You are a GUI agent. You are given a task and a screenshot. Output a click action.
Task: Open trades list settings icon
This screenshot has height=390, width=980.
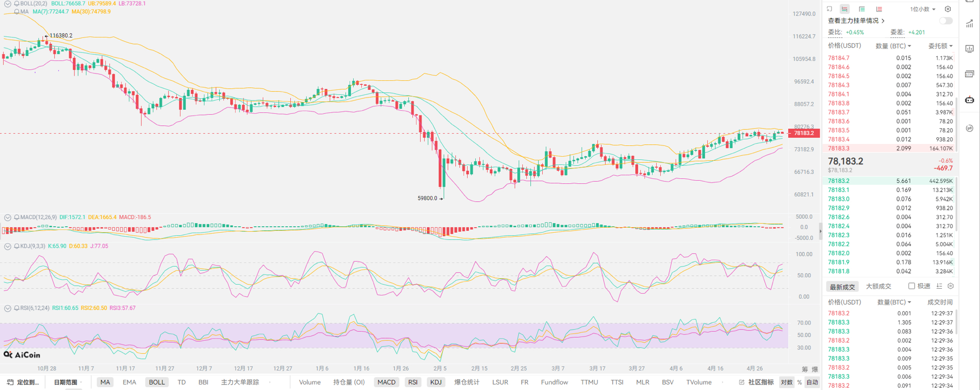[951, 286]
